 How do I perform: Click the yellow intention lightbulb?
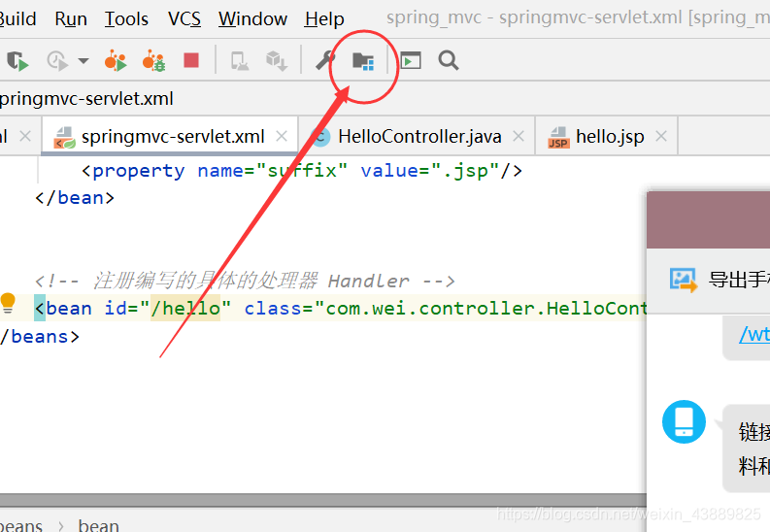tap(8, 303)
